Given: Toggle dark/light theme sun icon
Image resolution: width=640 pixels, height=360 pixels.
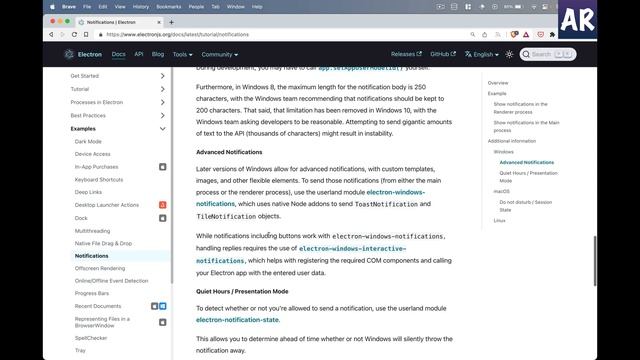Looking at the screenshot, I should [x=509, y=54].
